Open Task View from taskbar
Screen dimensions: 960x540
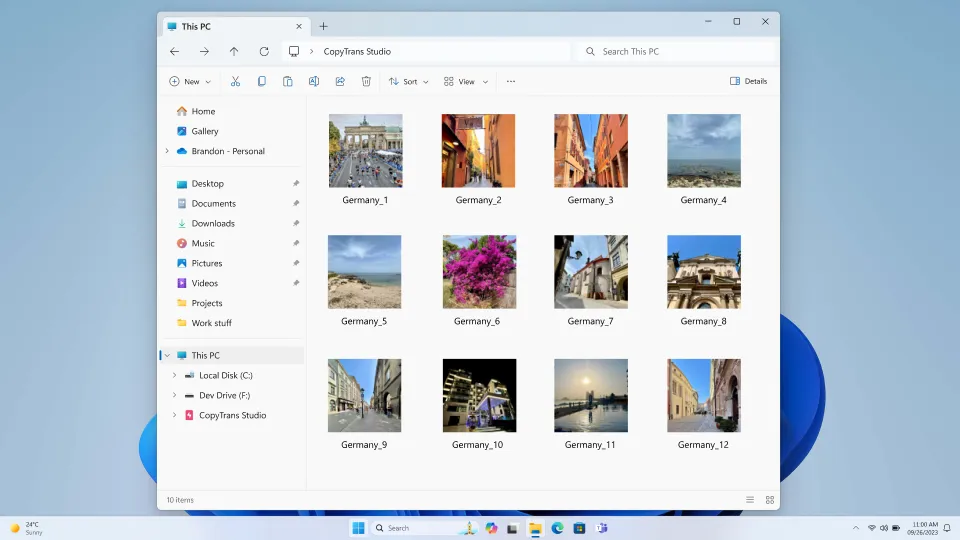click(x=512, y=528)
